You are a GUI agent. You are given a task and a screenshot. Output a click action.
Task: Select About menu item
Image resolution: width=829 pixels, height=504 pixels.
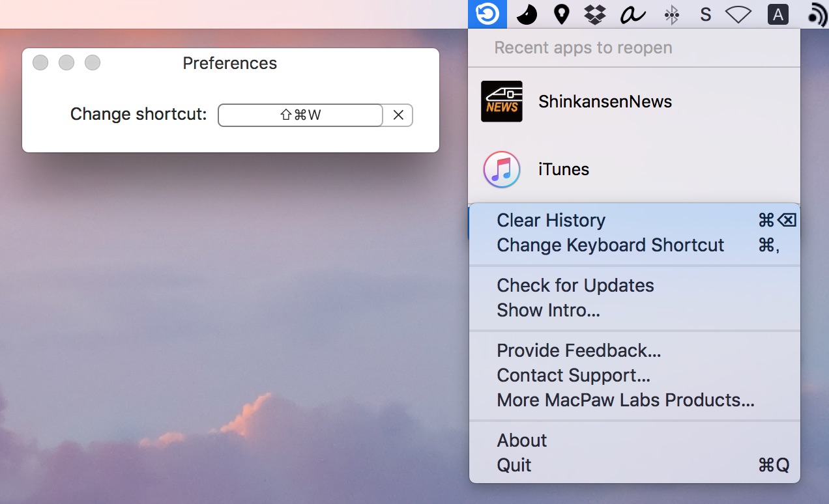[634, 440]
